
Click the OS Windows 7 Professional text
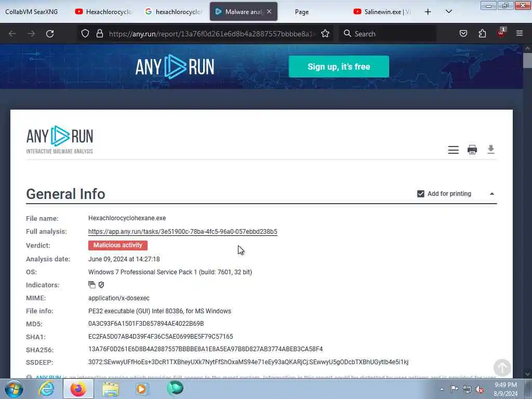click(170, 272)
